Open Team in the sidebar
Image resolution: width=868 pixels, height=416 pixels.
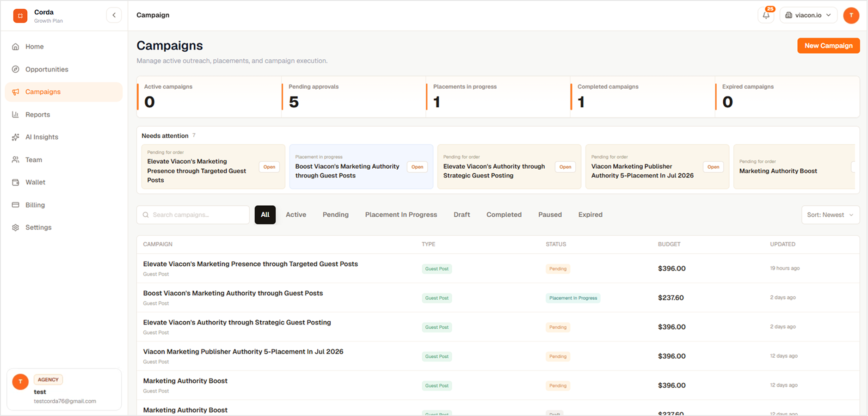(64, 160)
